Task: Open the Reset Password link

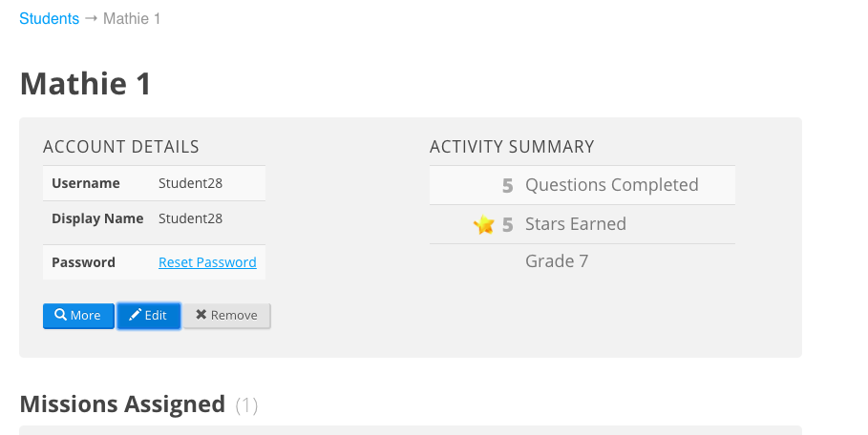Action: click(x=207, y=262)
